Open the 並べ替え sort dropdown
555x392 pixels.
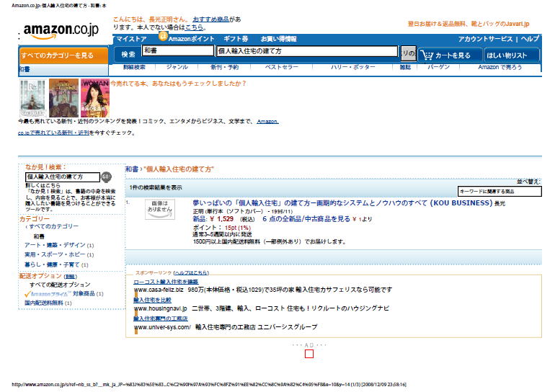click(499, 192)
